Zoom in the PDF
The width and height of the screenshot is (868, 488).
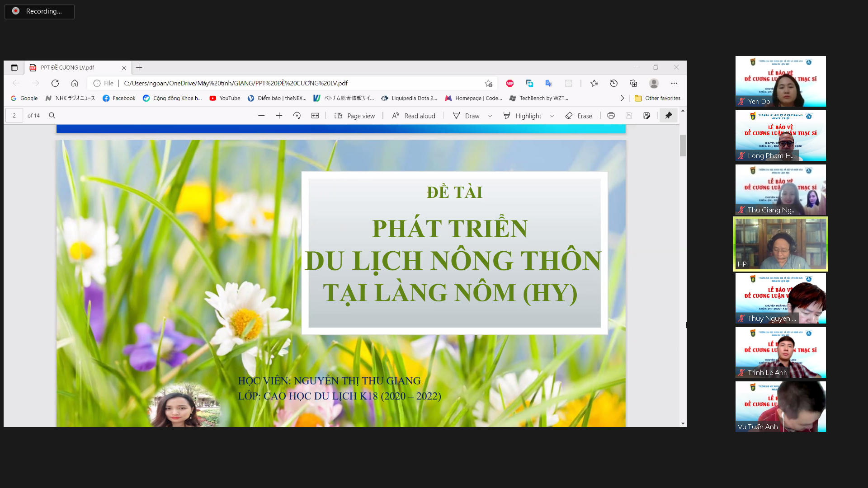279,116
